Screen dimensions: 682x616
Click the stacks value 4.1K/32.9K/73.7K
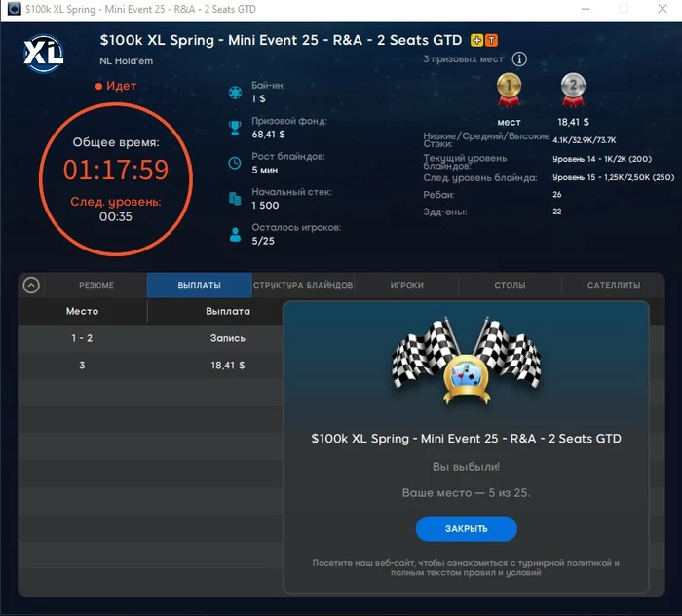coord(585,140)
